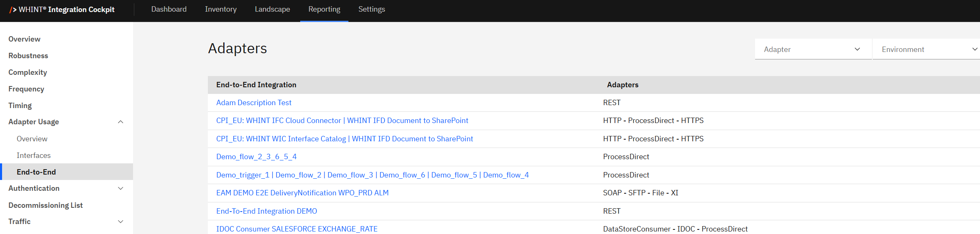Click the Demo_flow_2_3_6_5_4 integration link
Image resolution: width=980 pixels, height=234 pixels.
(256, 157)
